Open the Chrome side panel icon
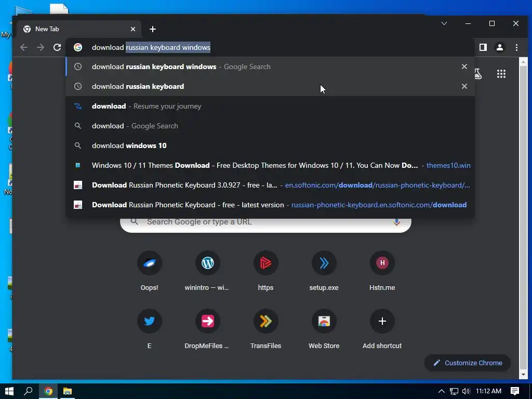This screenshot has width=532, height=399. pyautogui.click(x=483, y=47)
